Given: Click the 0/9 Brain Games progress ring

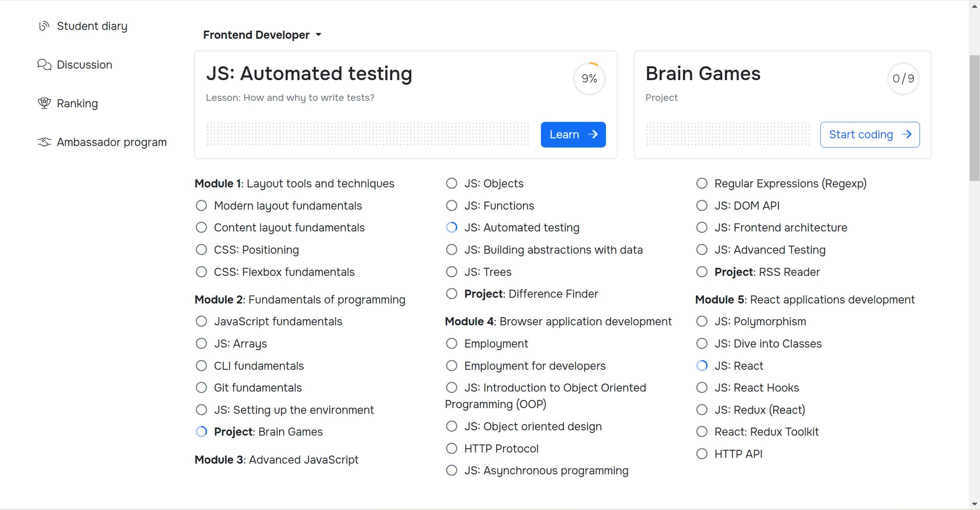Looking at the screenshot, I should (903, 78).
